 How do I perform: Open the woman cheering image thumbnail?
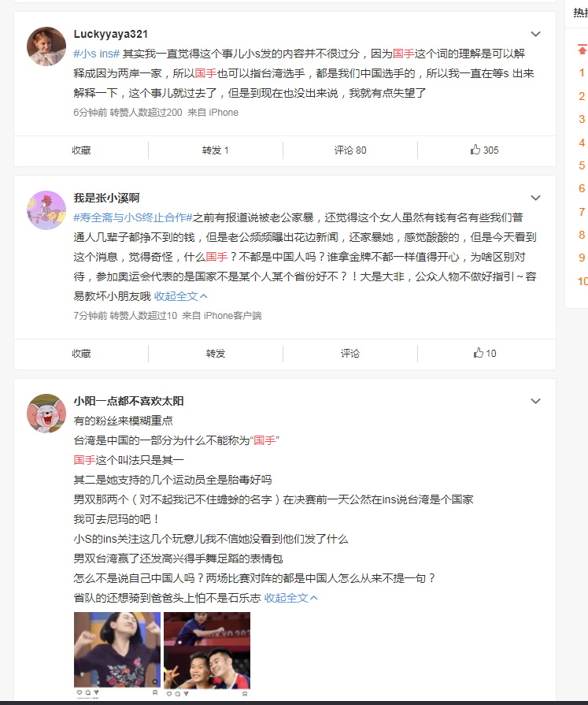[x=117, y=655]
